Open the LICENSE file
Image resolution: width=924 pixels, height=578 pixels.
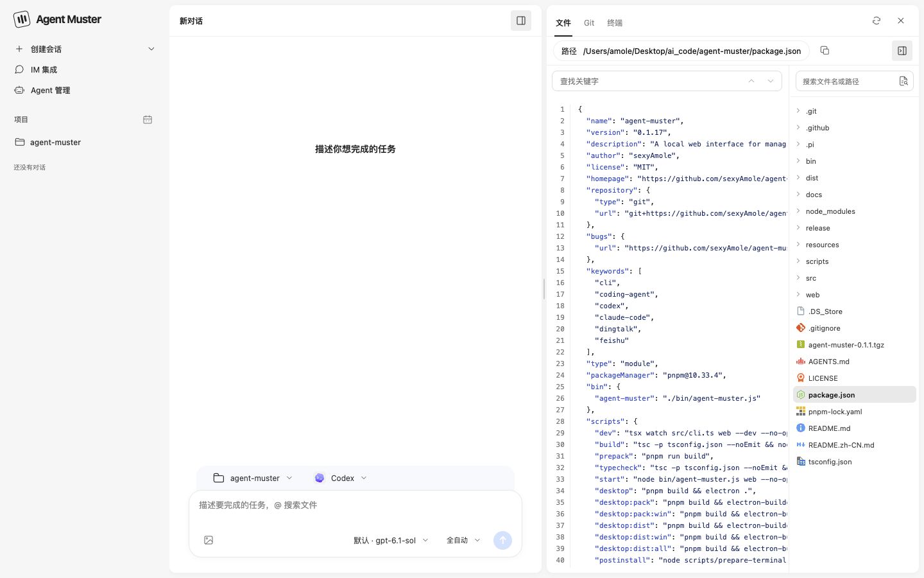tap(855, 378)
